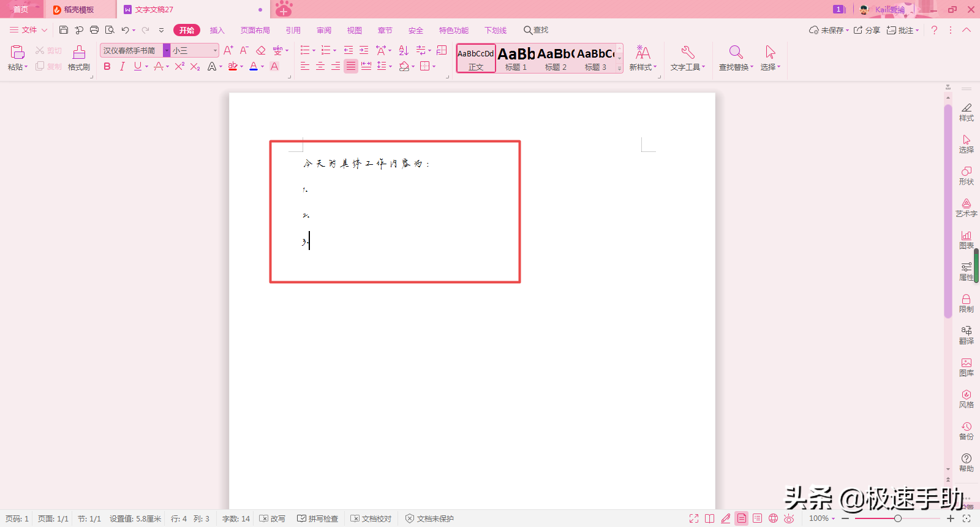
Task: Click the save icon in quick toolbar
Action: click(x=64, y=30)
